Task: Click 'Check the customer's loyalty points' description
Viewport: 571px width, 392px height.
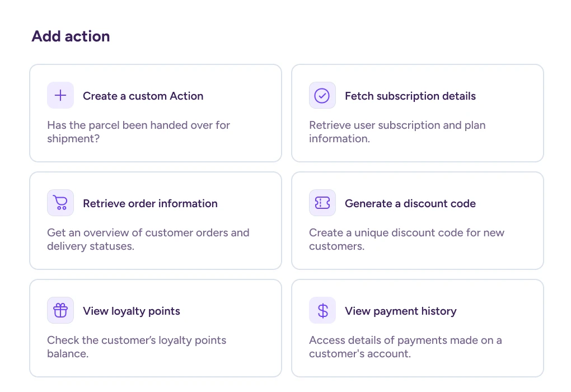Action: (x=137, y=347)
